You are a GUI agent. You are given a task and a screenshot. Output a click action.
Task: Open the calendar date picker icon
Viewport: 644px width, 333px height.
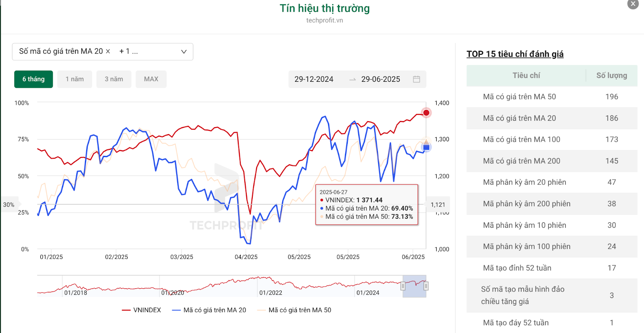[417, 79]
